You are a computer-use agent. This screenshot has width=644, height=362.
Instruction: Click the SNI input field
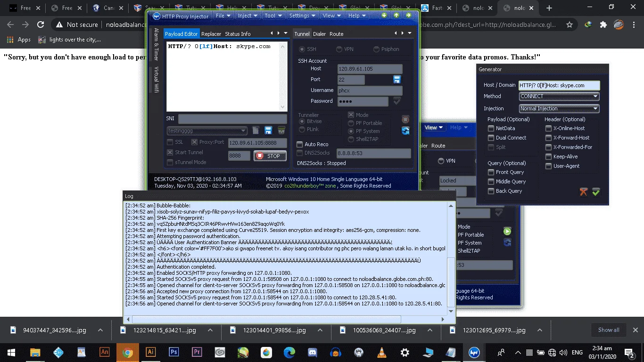click(x=232, y=119)
